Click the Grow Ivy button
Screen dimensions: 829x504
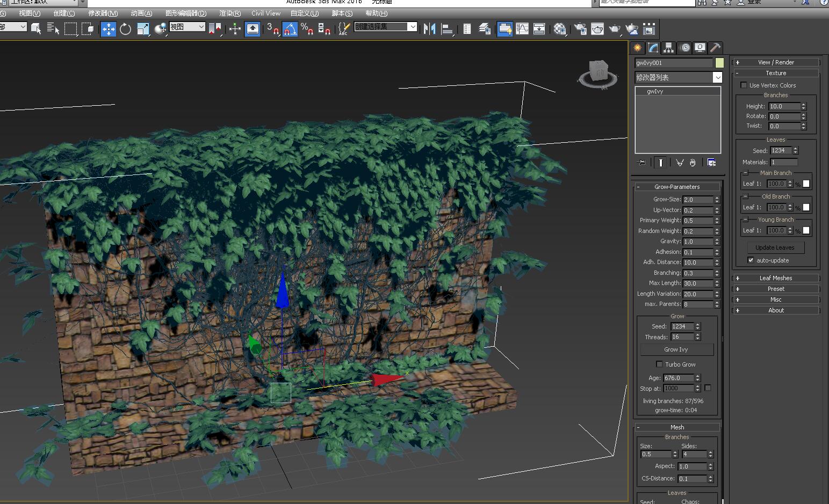click(676, 349)
